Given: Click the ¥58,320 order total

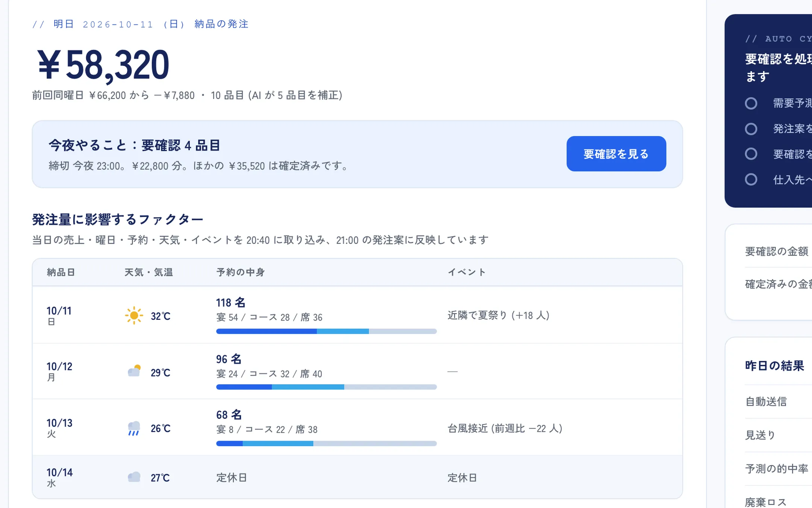Looking at the screenshot, I should tap(103, 65).
